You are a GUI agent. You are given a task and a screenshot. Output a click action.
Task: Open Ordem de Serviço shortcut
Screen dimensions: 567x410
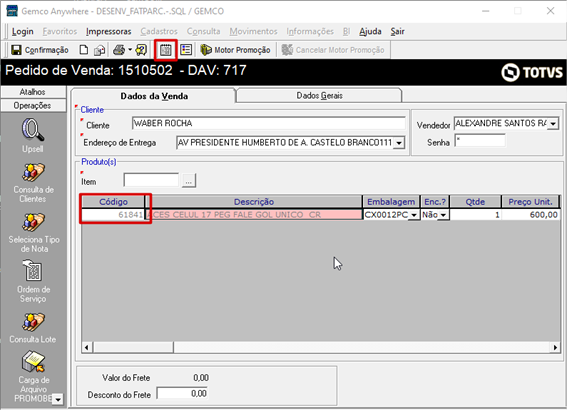click(33, 281)
